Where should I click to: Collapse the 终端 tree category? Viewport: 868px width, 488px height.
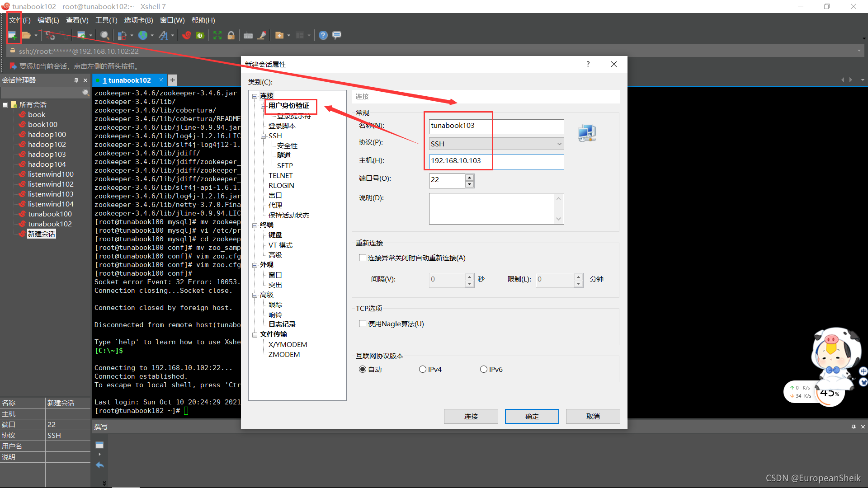click(255, 225)
